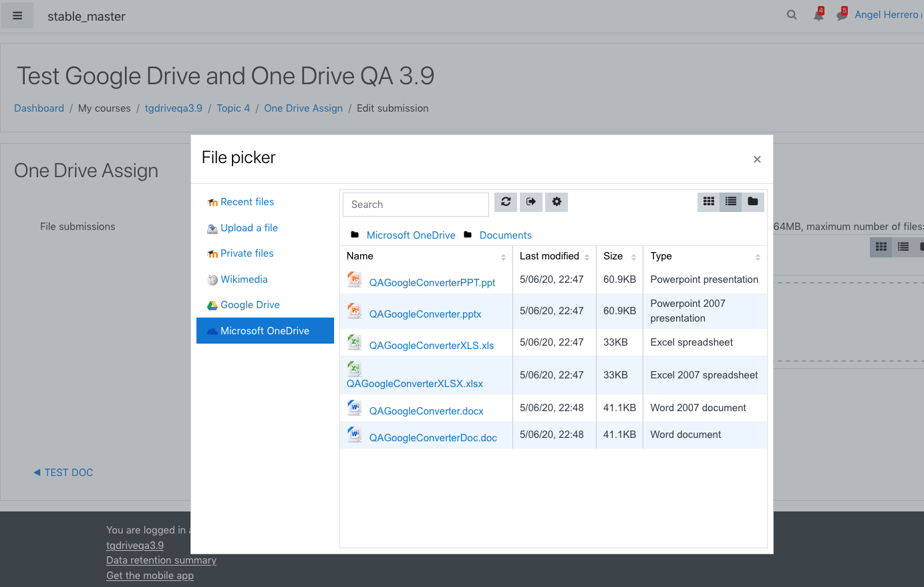
Task: Open the Data retention summary footer link
Action: (161, 560)
